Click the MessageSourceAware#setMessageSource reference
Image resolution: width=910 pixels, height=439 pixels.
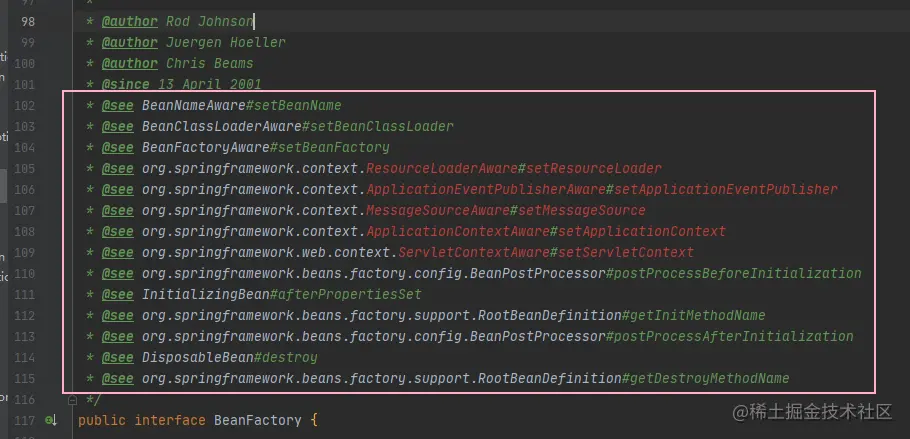tap(505, 210)
